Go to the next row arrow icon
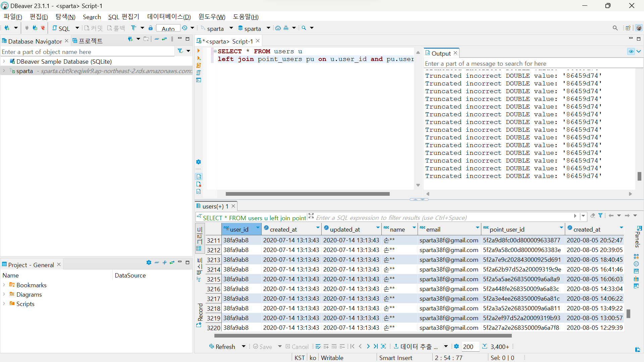This screenshot has height=362, width=644. (368, 347)
